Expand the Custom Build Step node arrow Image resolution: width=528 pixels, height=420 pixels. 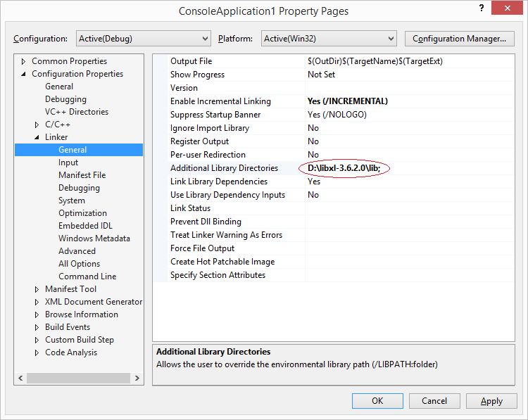click(x=37, y=341)
